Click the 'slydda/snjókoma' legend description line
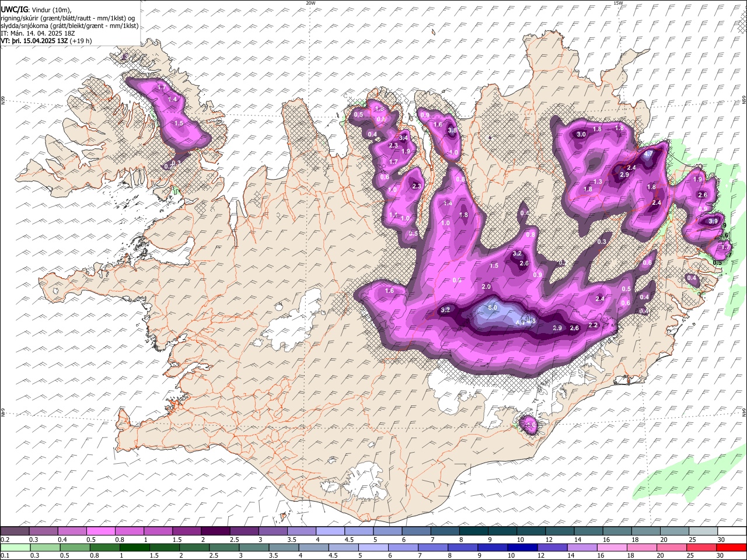 [69, 26]
